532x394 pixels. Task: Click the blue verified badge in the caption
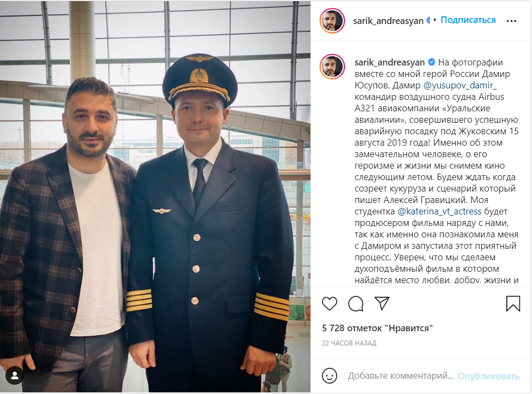click(432, 62)
